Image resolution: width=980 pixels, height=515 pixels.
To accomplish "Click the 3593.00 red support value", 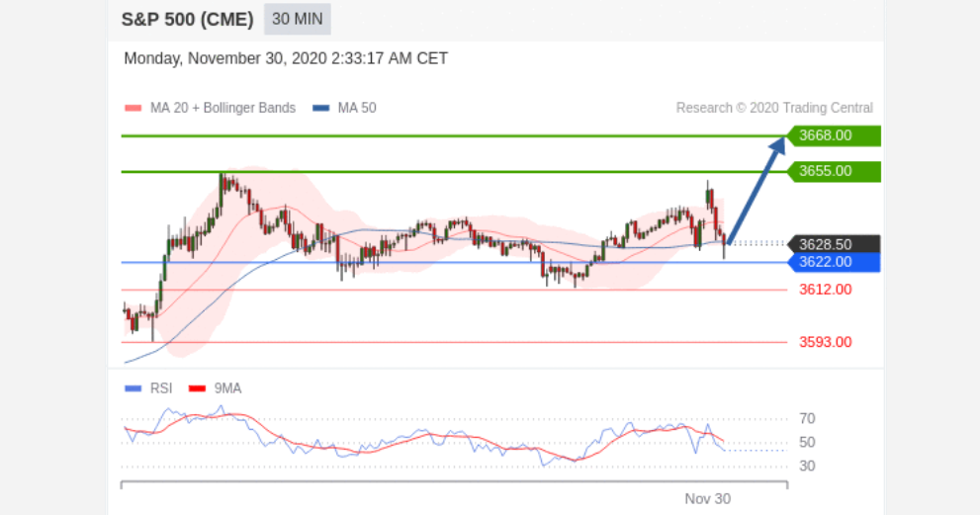I will pos(826,342).
